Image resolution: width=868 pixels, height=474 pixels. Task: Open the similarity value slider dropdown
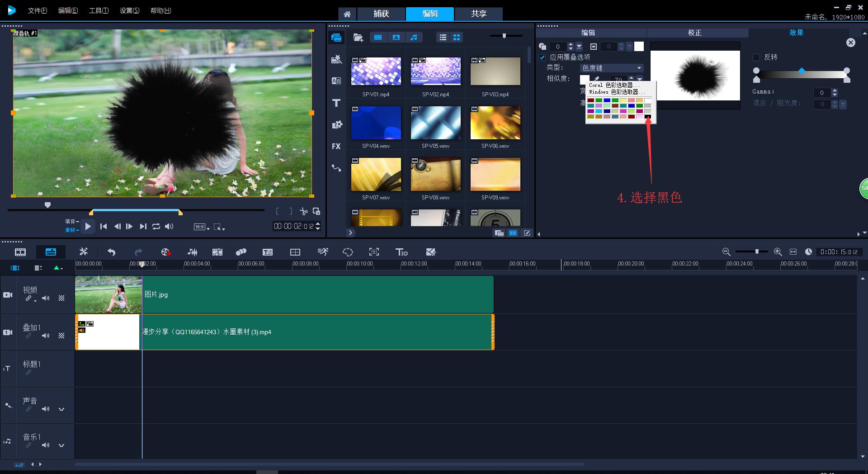(640, 79)
